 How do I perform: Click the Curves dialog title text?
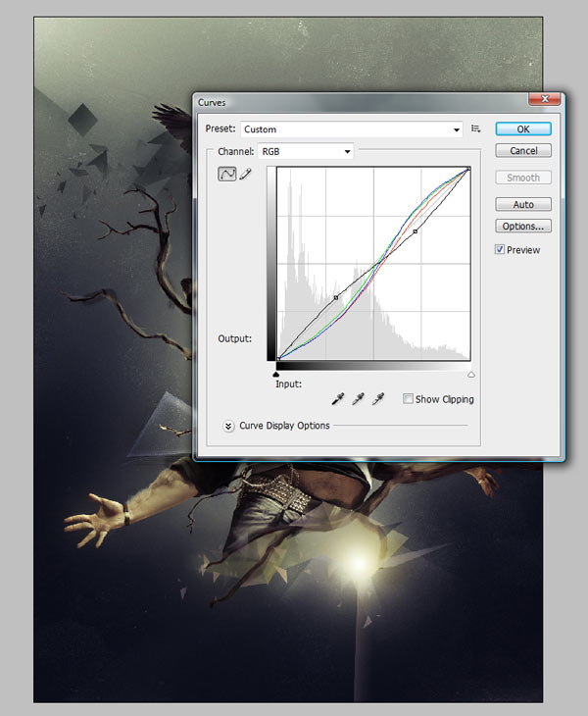point(212,103)
